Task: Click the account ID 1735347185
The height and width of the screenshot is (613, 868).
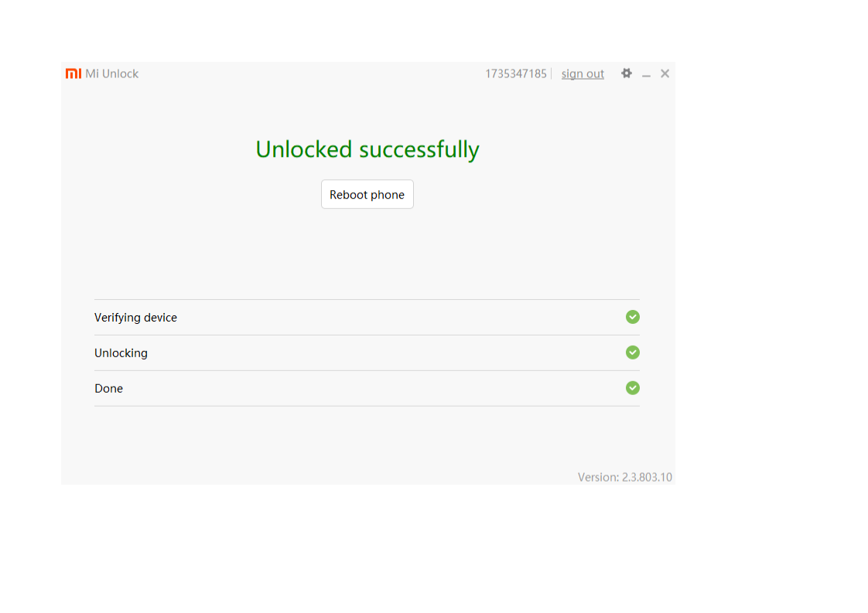Action: click(x=516, y=74)
